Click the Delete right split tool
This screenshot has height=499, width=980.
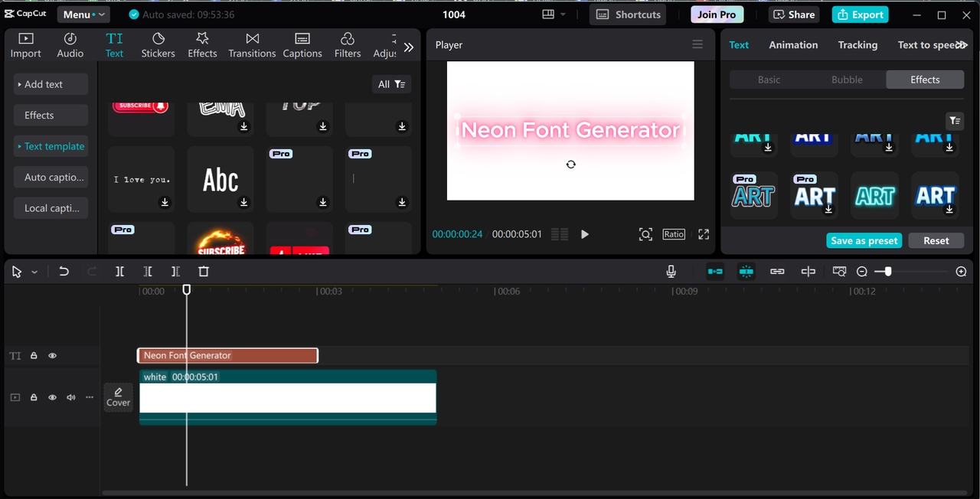tap(175, 272)
